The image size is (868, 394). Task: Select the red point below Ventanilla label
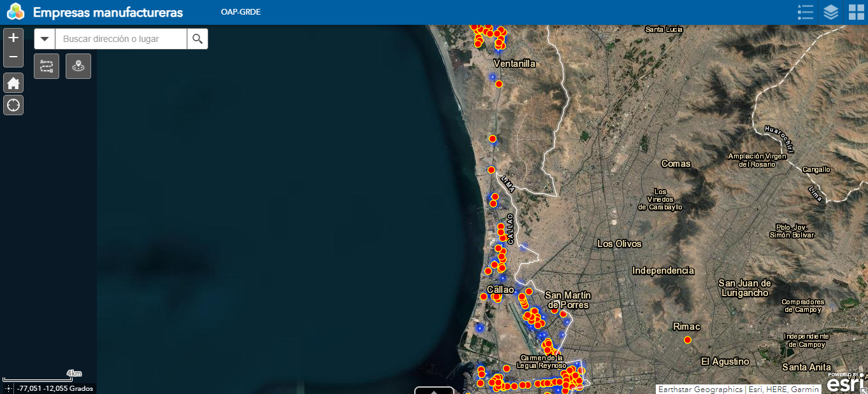pos(499,83)
